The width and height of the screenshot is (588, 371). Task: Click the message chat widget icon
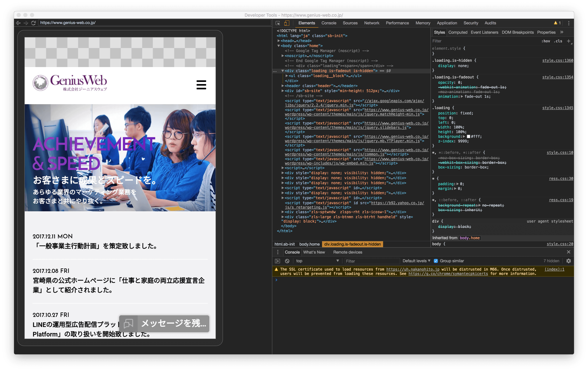coord(128,323)
